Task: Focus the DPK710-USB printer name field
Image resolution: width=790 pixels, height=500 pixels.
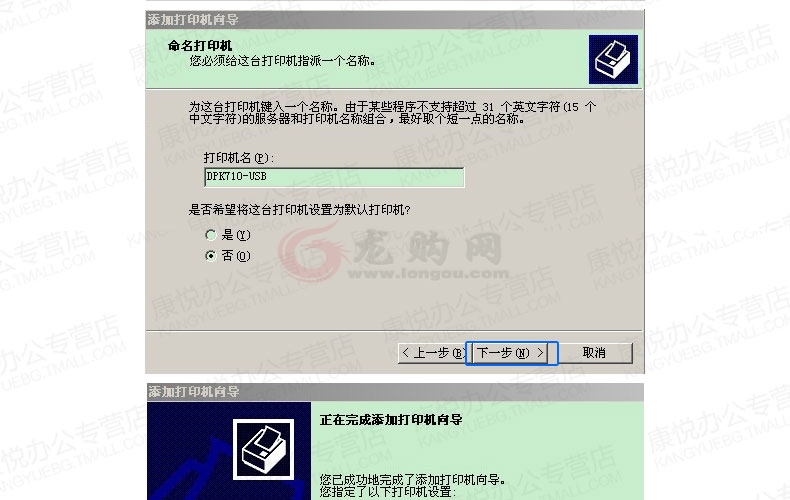Action: [334, 177]
